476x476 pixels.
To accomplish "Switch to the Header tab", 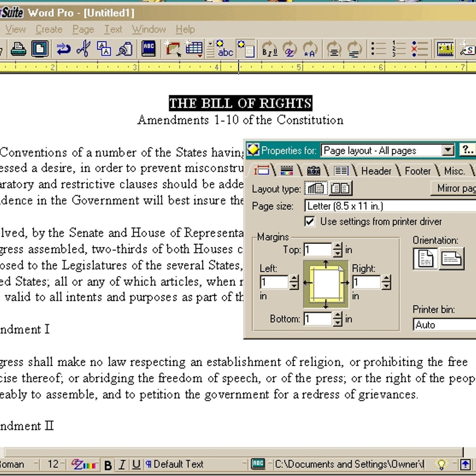I will (x=376, y=171).
